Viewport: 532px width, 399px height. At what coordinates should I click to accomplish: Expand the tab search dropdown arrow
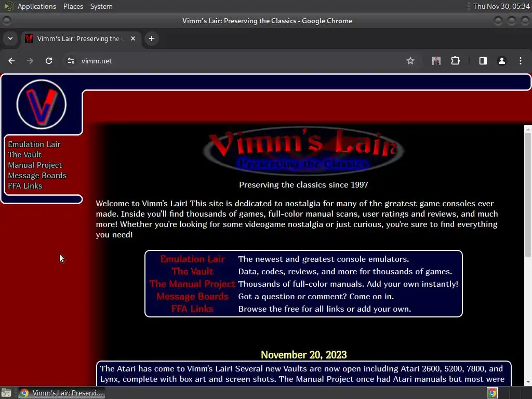(10, 38)
